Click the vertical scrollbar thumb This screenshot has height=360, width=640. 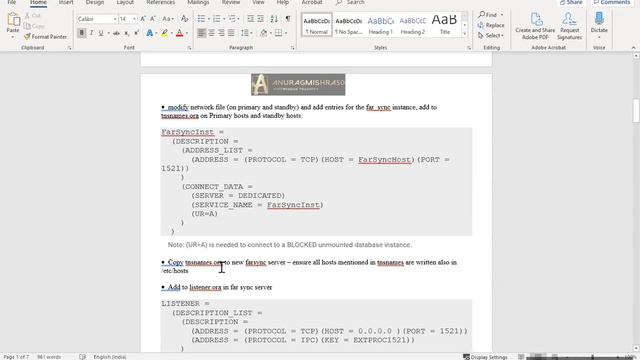pyautogui.click(x=636, y=110)
